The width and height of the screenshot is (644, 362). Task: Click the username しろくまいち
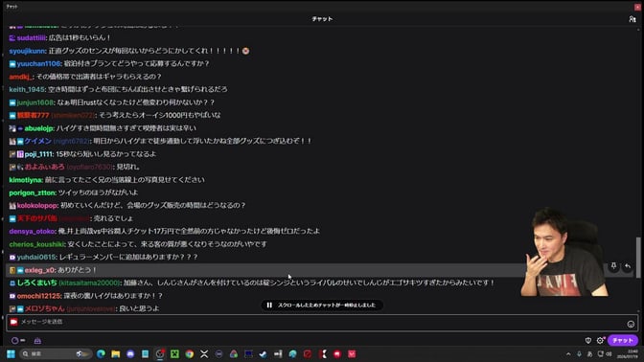point(37,283)
